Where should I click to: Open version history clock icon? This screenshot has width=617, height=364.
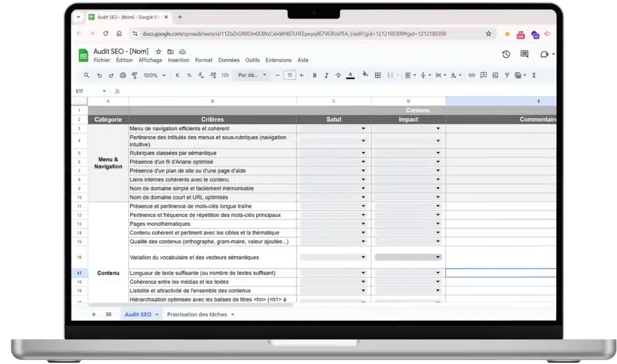pos(506,54)
